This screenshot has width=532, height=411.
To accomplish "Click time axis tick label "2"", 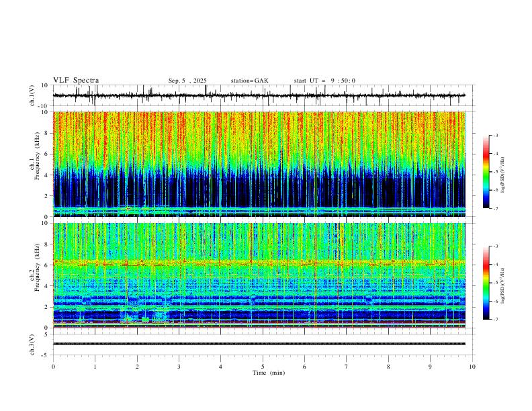I will click(137, 367).
